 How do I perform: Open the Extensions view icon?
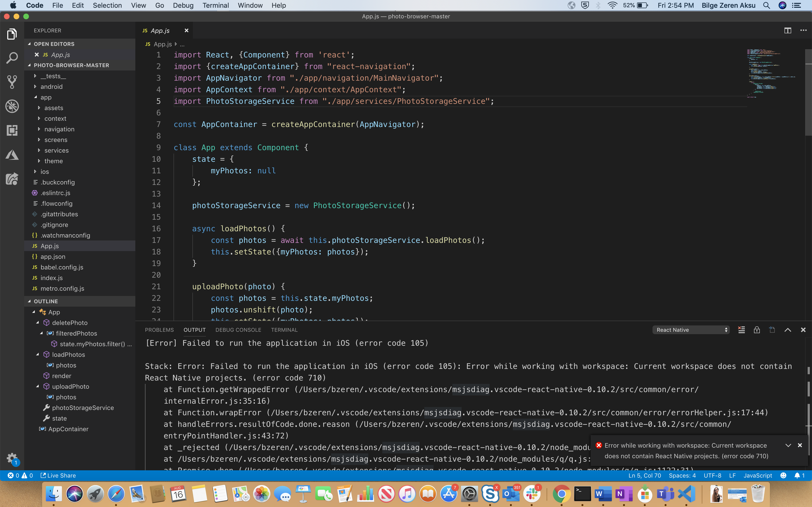[x=12, y=130]
